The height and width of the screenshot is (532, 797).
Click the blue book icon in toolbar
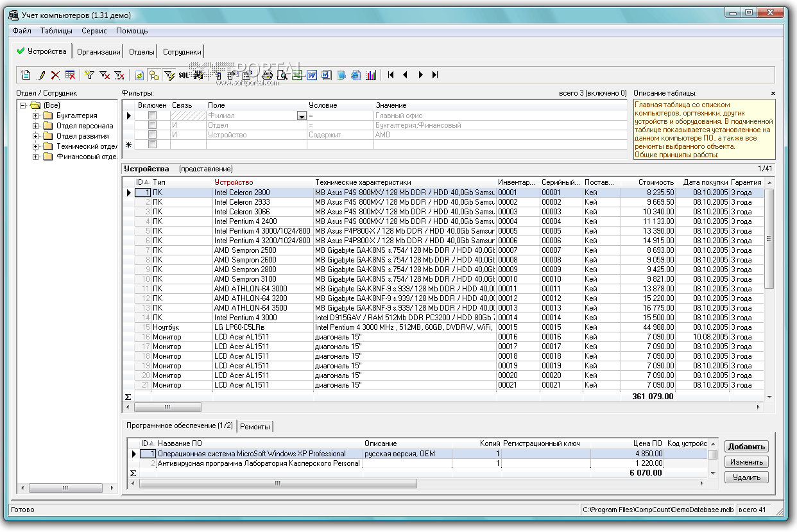click(341, 75)
